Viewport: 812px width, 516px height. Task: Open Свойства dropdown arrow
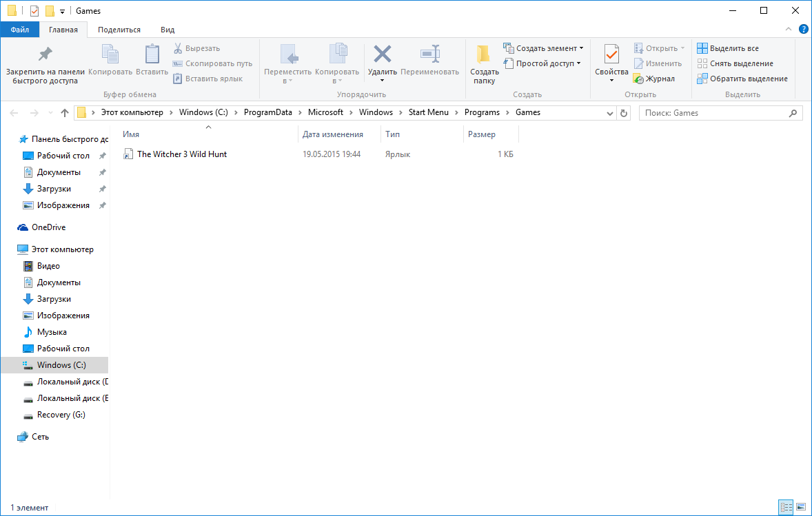point(611,80)
